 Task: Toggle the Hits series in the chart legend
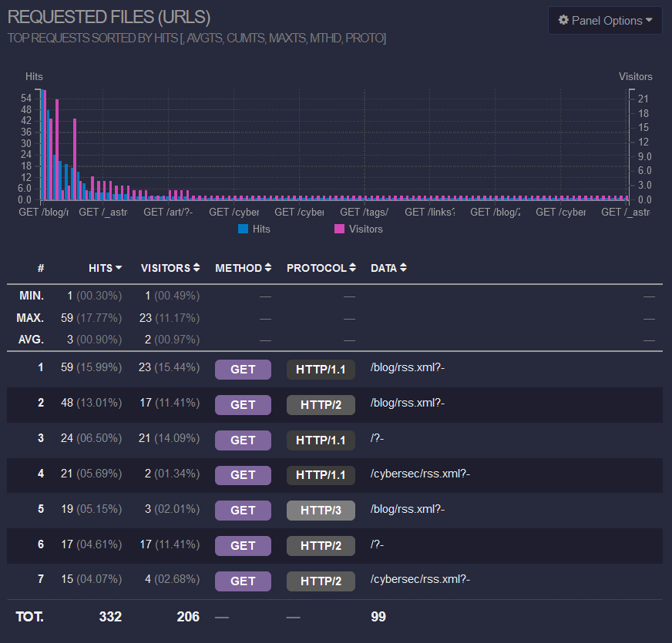pyautogui.click(x=260, y=229)
